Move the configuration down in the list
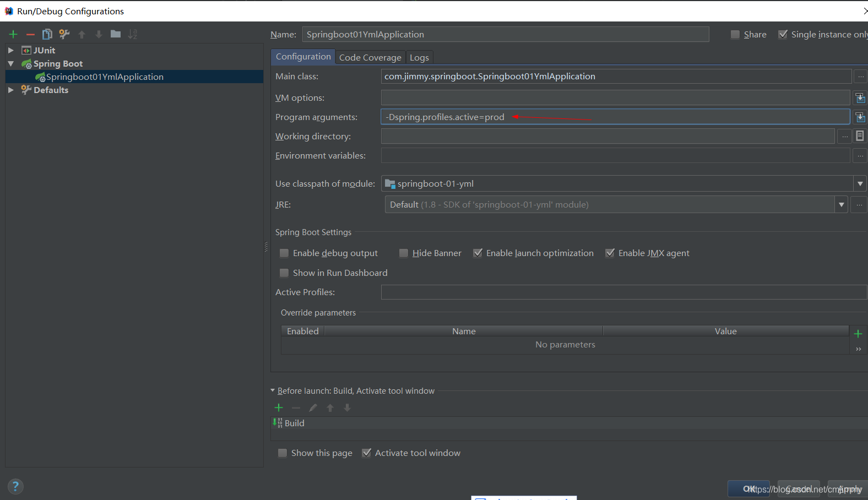The image size is (868, 500). click(99, 34)
